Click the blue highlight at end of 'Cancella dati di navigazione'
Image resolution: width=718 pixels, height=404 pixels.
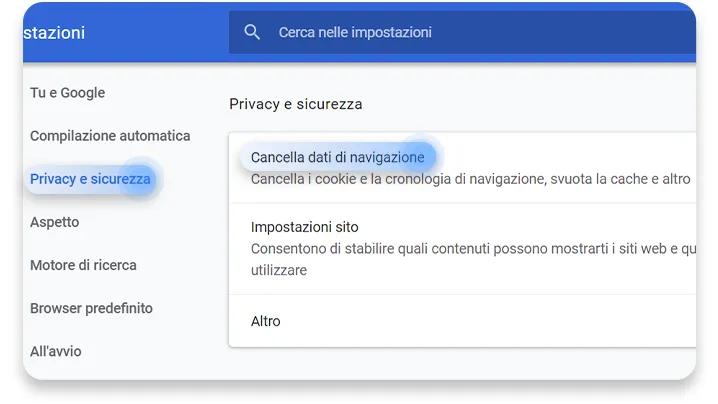tap(419, 157)
